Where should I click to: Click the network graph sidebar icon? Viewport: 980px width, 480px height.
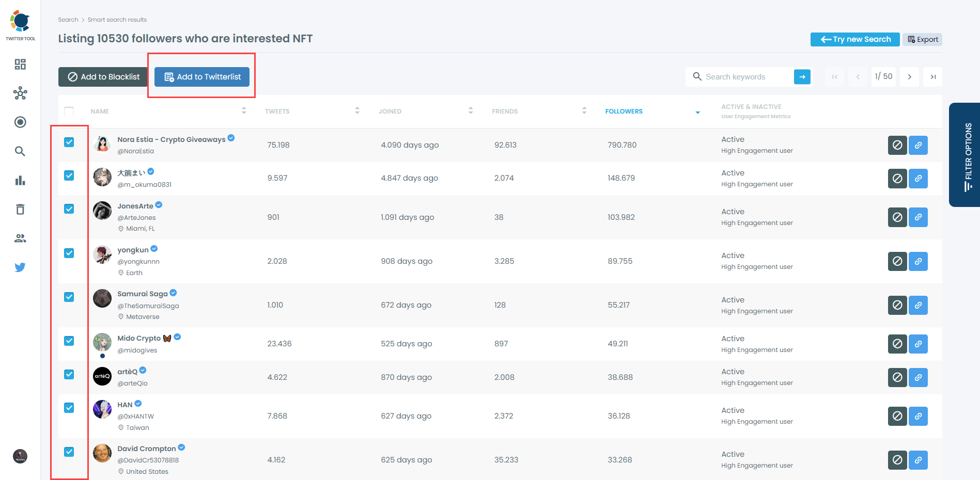click(20, 93)
